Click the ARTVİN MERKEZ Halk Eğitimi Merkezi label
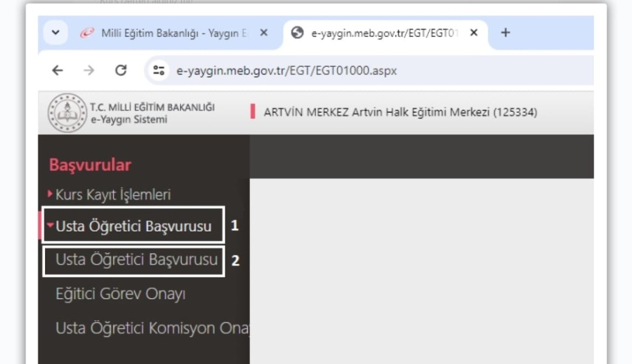Viewport: 632px width, 364px height. [x=400, y=112]
